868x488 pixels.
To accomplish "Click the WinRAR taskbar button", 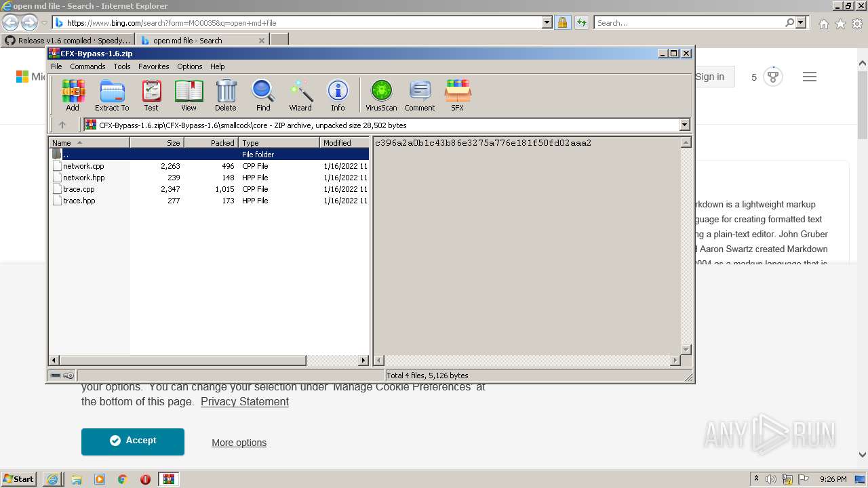I will coord(169,479).
